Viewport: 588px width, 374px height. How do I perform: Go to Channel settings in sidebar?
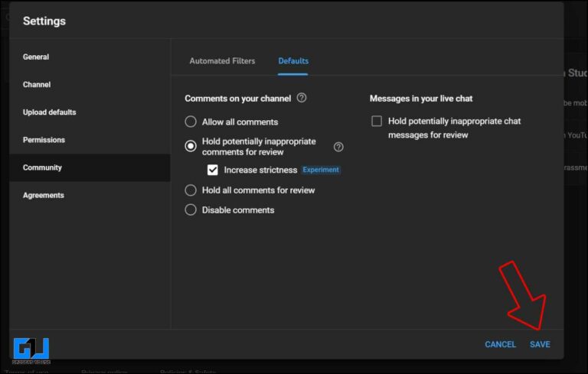37,84
